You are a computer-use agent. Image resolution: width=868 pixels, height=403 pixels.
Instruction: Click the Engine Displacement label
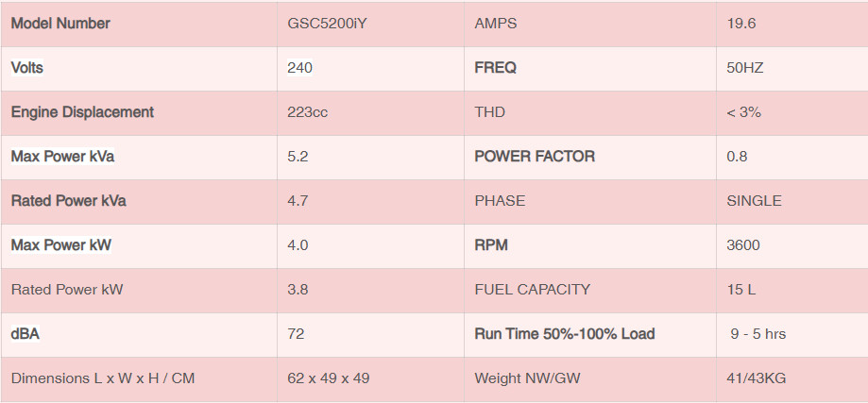coord(82,112)
